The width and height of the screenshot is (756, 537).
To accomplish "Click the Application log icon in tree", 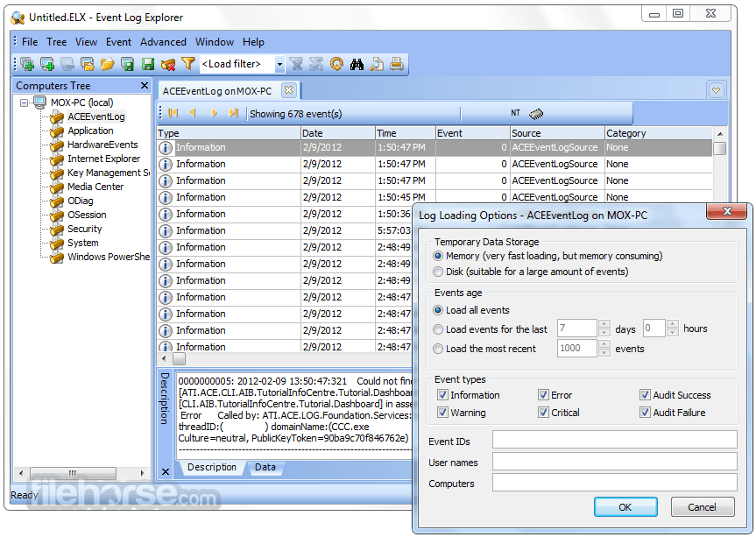I will pos(57,131).
